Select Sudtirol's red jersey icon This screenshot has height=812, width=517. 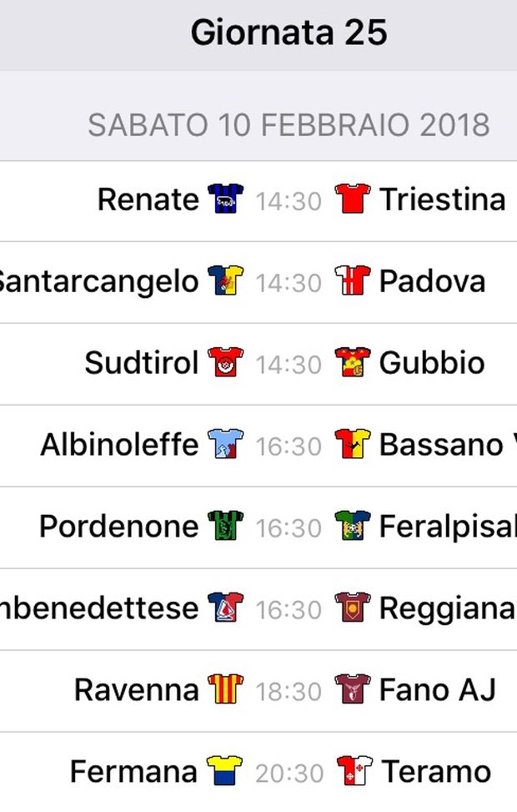(226, 362)
